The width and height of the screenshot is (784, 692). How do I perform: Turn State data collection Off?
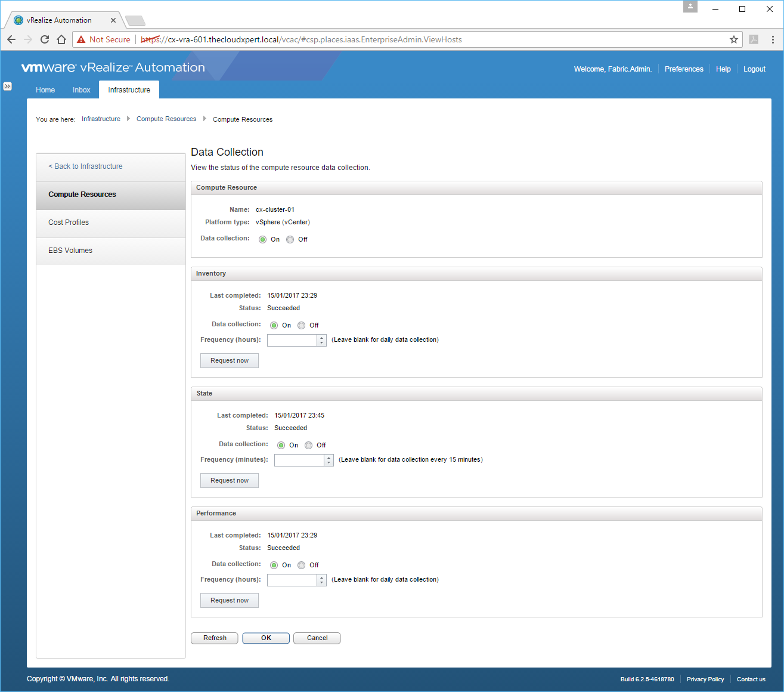tap(309, 445)
